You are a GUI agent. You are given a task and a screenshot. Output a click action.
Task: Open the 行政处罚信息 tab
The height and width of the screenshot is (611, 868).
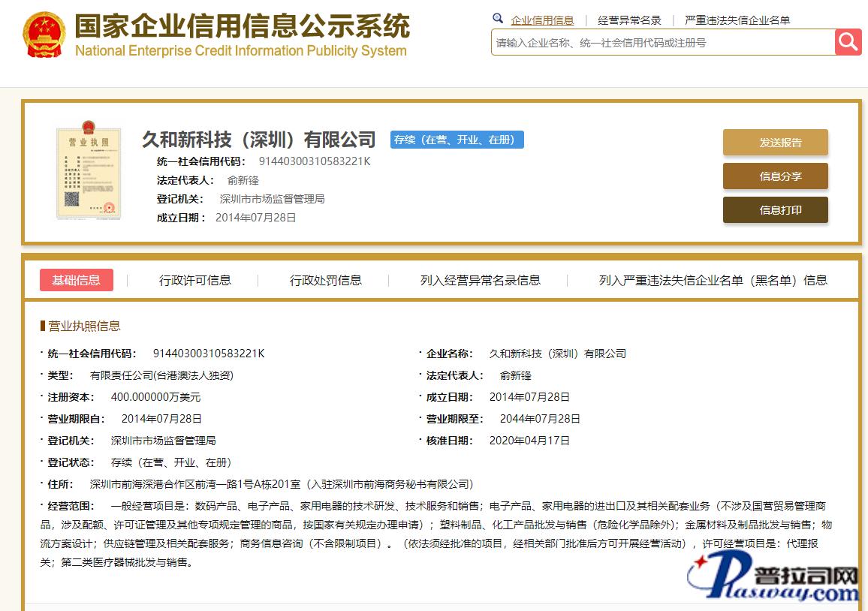coord(326,280)
